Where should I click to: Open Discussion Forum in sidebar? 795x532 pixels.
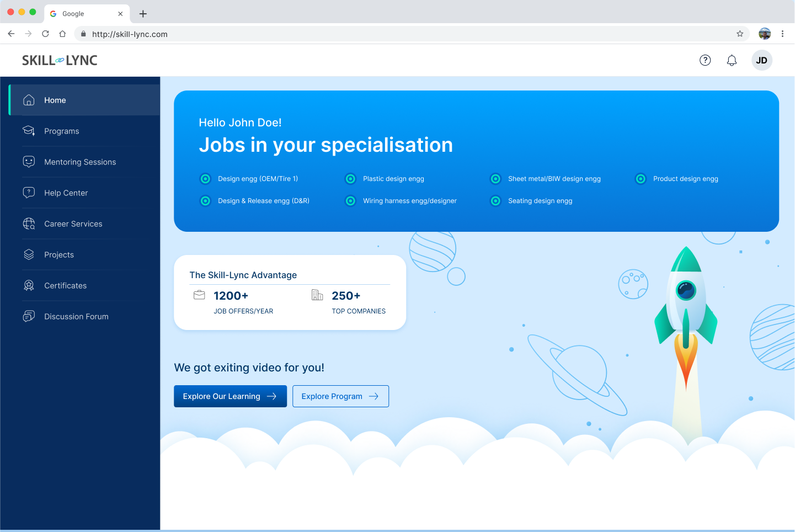[84, 316]
